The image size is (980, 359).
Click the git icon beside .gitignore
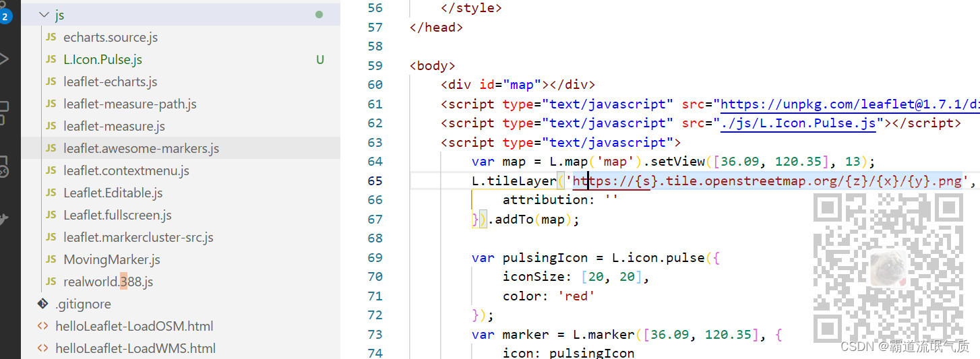tap(42, 304)
